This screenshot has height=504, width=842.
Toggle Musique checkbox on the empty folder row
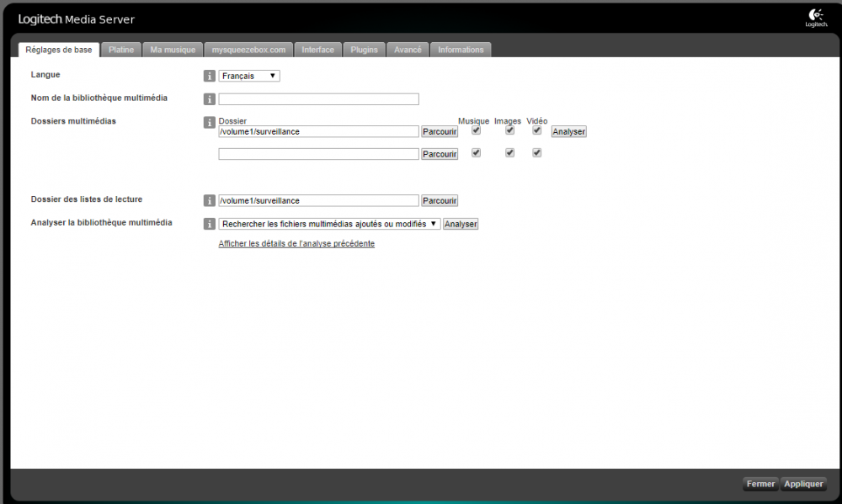pos(476,153)
